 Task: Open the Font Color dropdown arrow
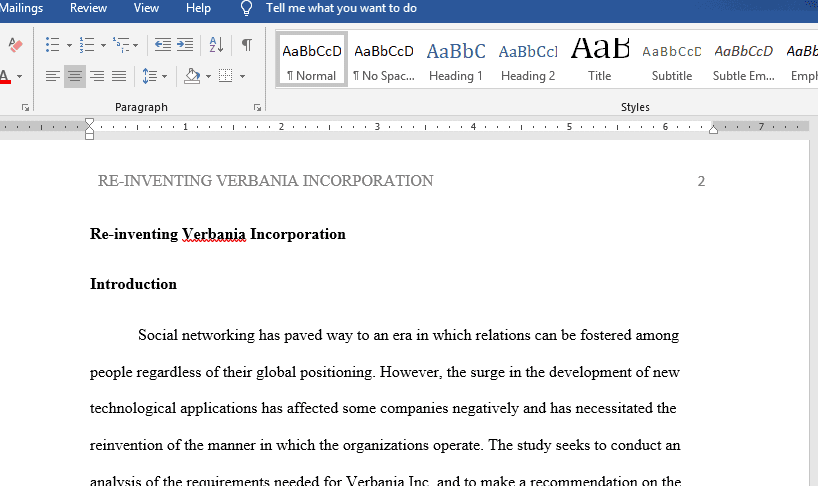[x=19, y=77]
